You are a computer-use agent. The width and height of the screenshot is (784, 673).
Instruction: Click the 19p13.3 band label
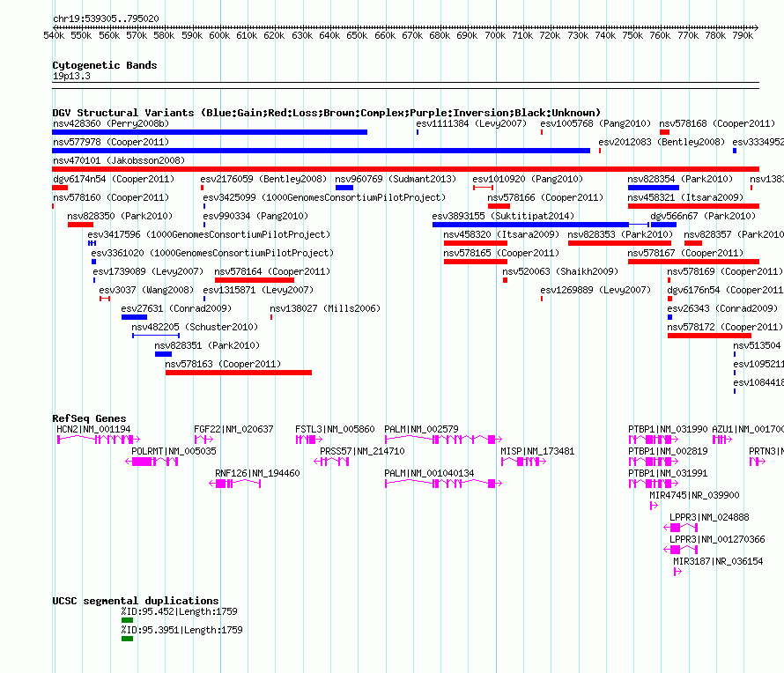[71, 76]
